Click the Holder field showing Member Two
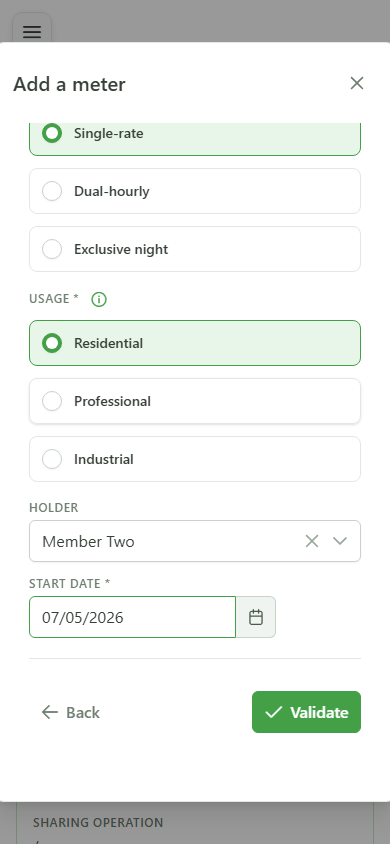Image resolution: width=390 pixels, height=844 pixels. 195,541
